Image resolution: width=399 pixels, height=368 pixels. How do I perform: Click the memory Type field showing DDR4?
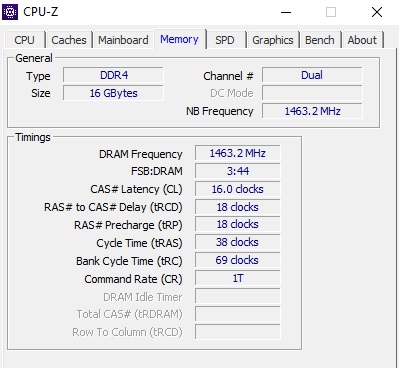(113, 75)
